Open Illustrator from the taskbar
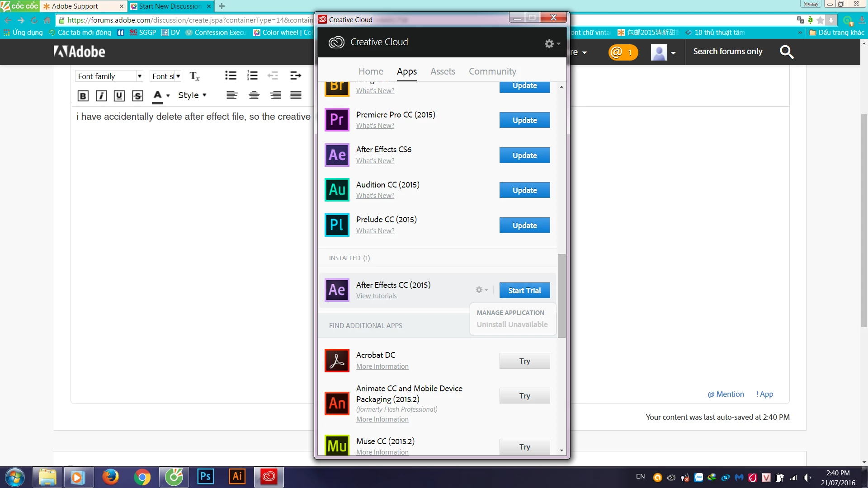Screen dimensions: 868x488 pos(237,477)
